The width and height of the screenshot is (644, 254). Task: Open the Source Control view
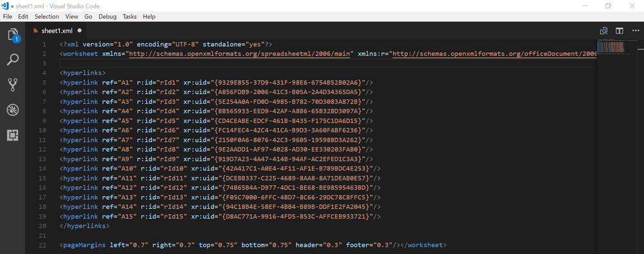(13, 85)
